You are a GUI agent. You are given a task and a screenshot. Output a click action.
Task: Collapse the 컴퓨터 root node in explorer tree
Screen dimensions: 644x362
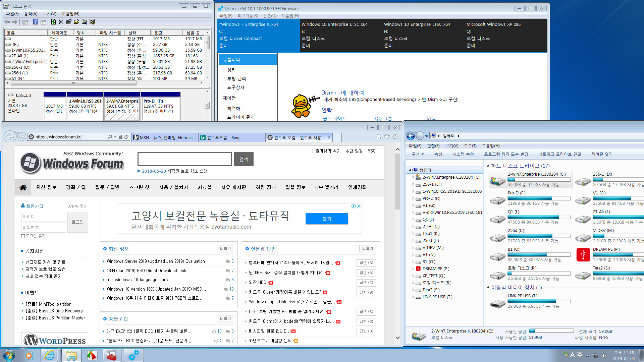click(x=410, y=170)
